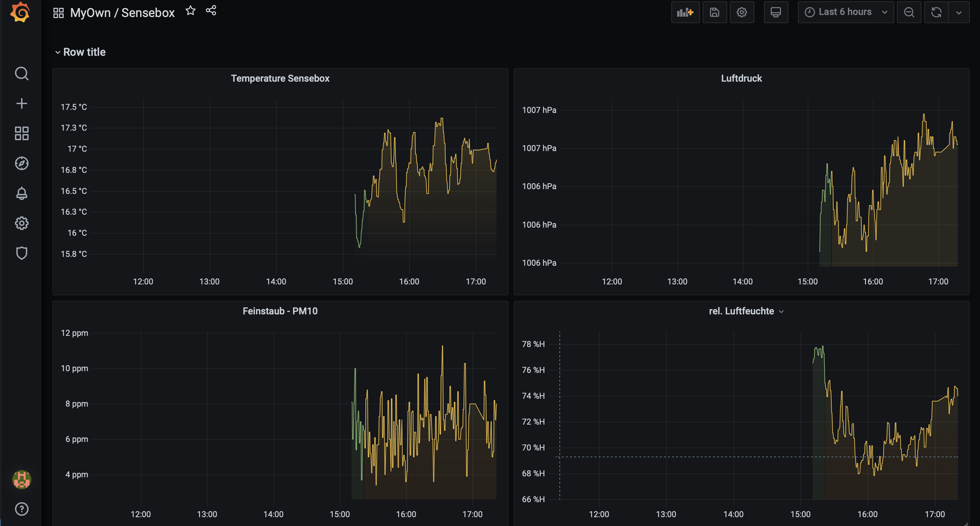Image resolution: width=980 pixels, height=526 pixels.
Task: Zoom out the time range
Action: 909,12
